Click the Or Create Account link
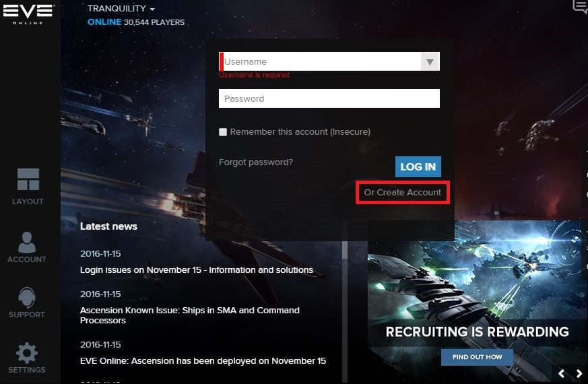The image size is (588, 384). point(402,193)
